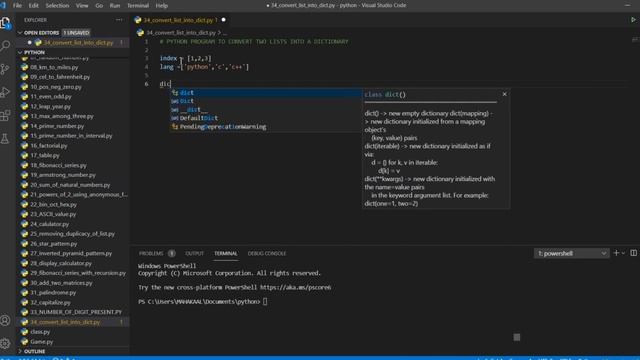The height and width of the screenshot is (360, 640).
Task: Open 33_NUMBER_OF_DIGIT_PRESENT.PY file
Action: click(76, 312)
